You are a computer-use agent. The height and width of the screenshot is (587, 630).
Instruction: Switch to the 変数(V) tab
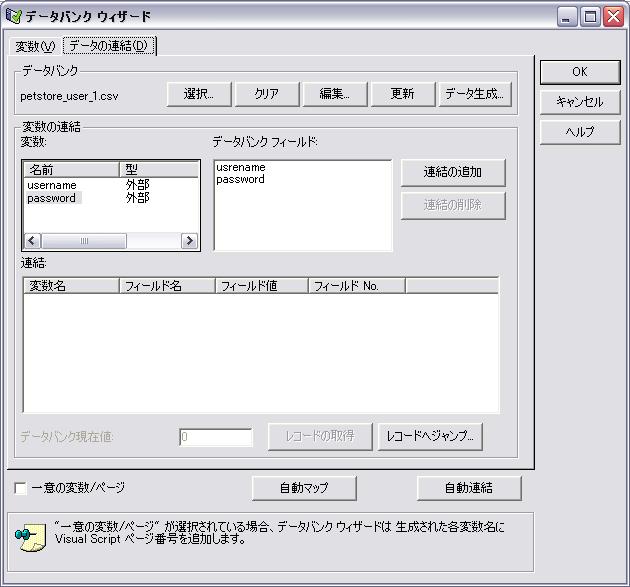coord(35,47)
